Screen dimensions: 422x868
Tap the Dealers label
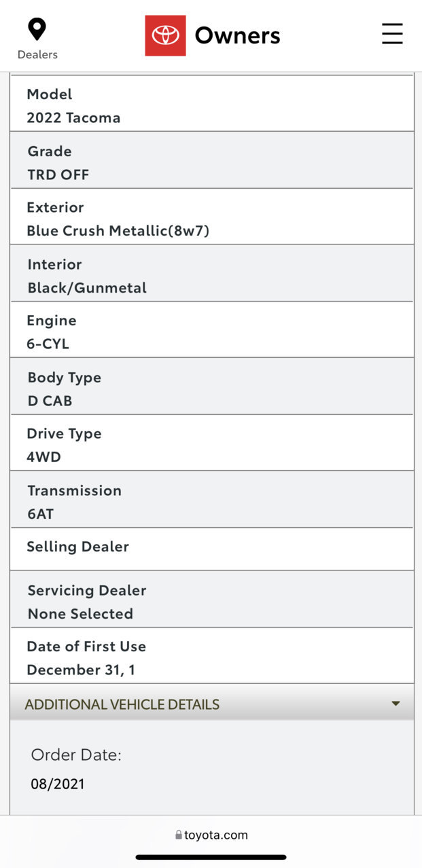(x=37, y=54)
